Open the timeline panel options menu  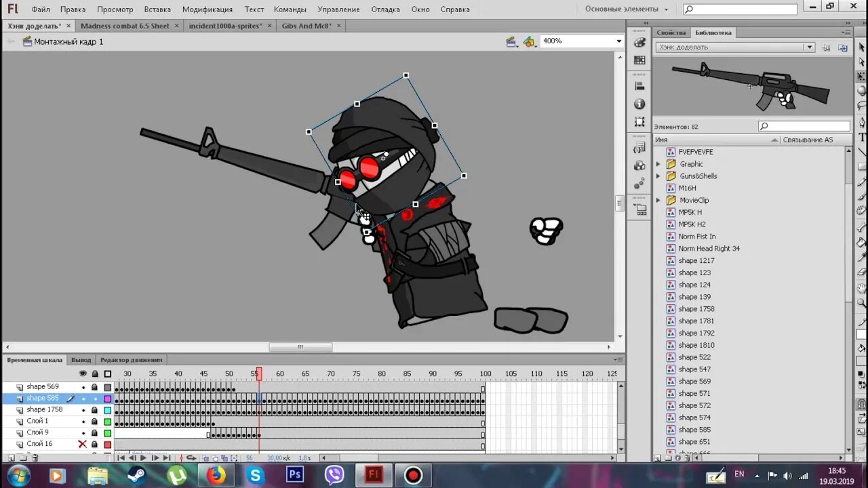[x=618, y=360]
